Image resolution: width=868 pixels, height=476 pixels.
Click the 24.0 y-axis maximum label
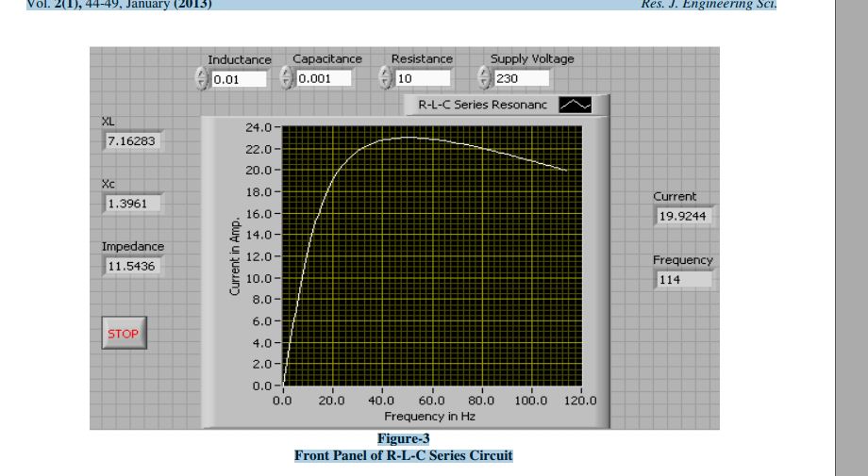pos(259,127)
